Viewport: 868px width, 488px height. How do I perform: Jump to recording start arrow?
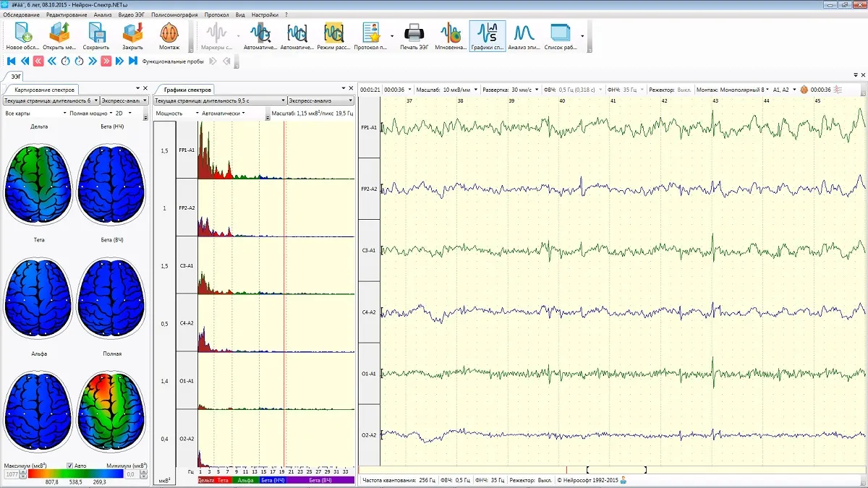pos(11,61)
